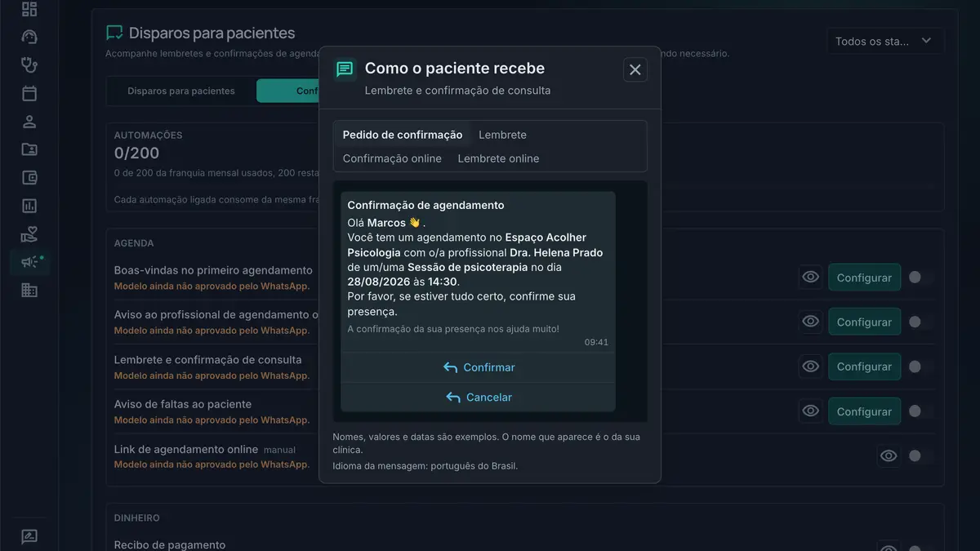Image resolution: width=980 pixels, height=551 pixels.
Task: Click Configurar for Lembrete e confirmação de consulta
Action: click(x=864, y=367)
